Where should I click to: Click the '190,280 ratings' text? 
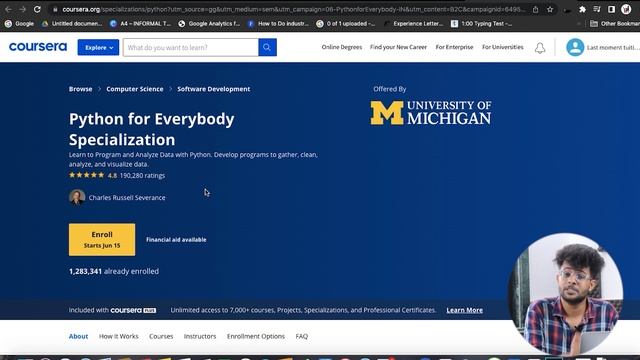[x=142, y=176]
